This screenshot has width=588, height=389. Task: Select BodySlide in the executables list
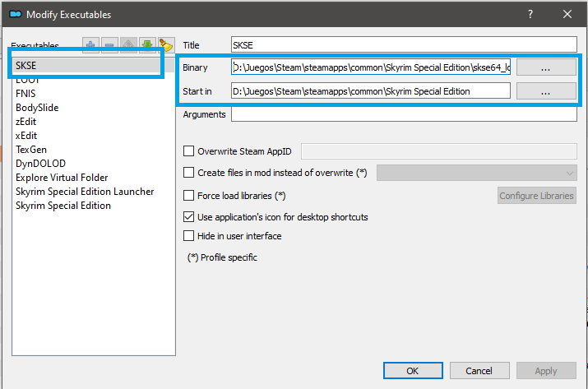click(x=94, y=108)
